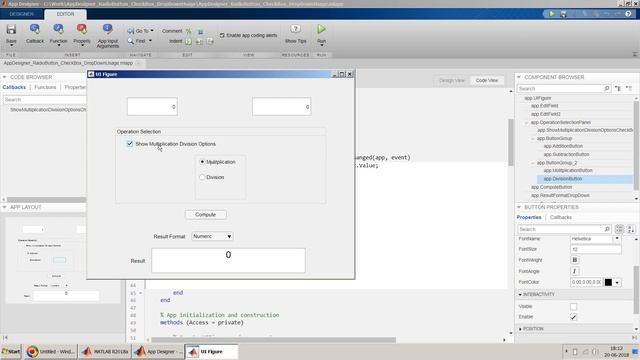This screenshot has width=640, height=360.
Task: Click the smart Indent icon
Action: pos(188,41)
